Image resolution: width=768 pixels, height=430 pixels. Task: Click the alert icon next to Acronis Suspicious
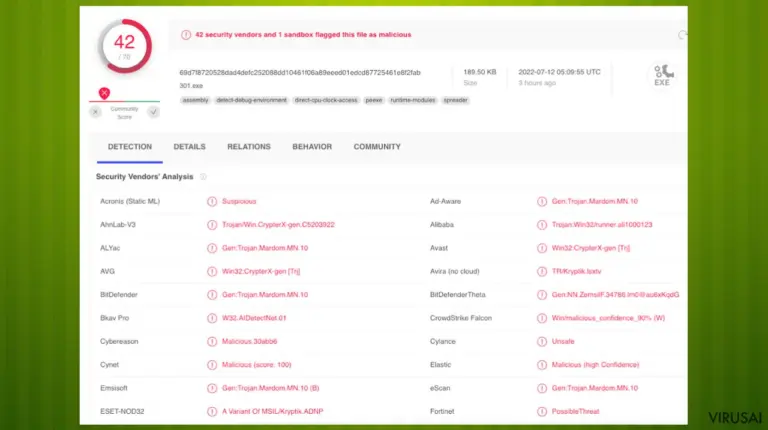coord(212,201)
